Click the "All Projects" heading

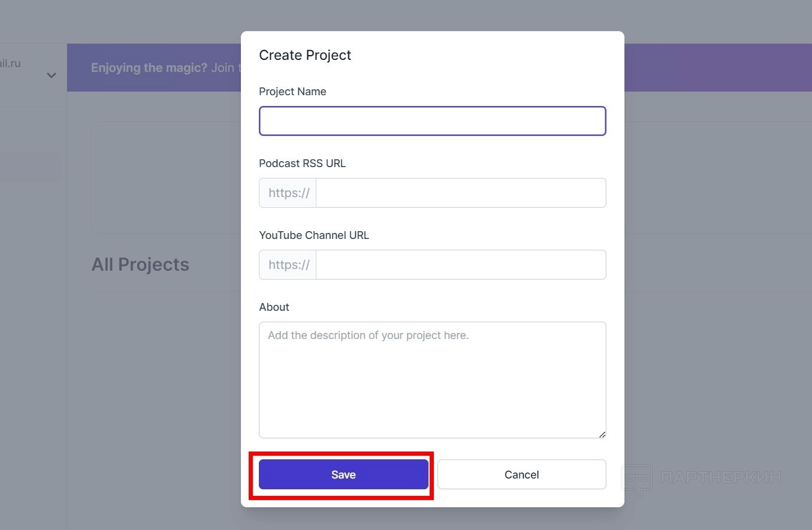click(x=140, y=265)
